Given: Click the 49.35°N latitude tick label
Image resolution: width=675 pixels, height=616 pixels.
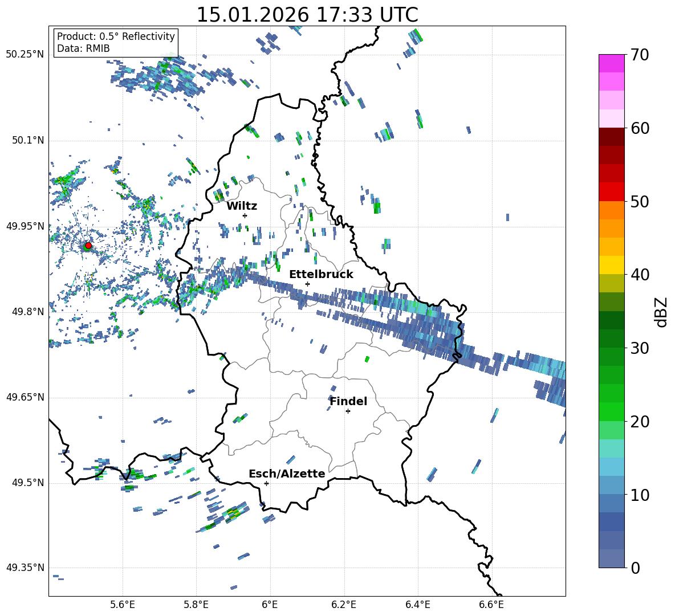Looking at the screenshot, I should (25, 568).
